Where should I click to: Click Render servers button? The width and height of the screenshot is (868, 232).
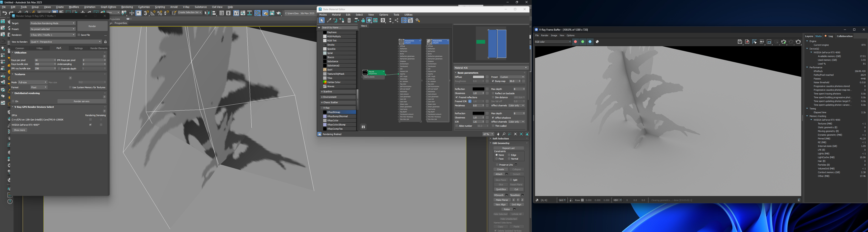pyautogui.click(x=82, y=101)
